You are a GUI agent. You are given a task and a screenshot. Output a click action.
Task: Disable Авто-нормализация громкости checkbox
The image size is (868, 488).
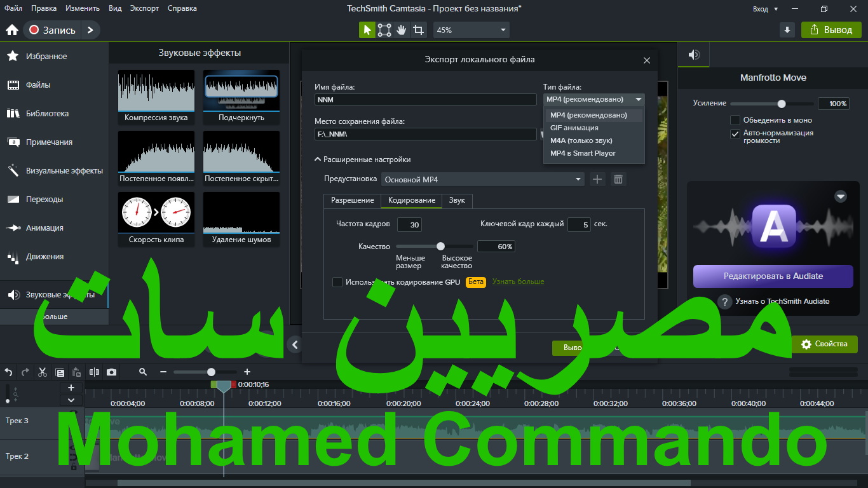point(735,133)
